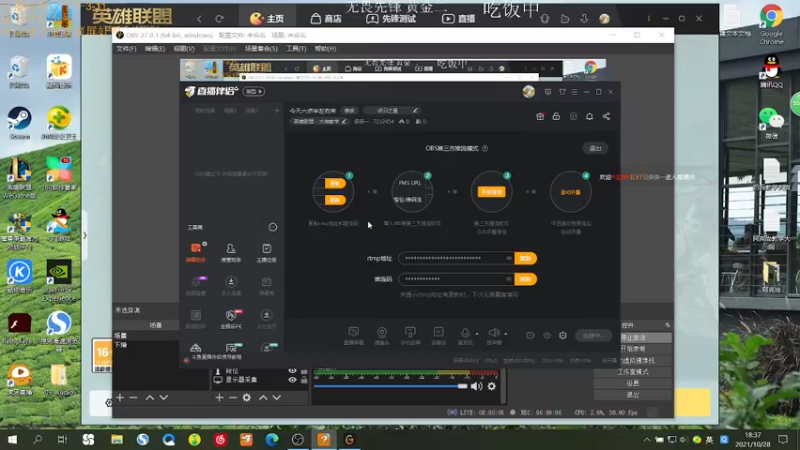
Task: Move the OBS scene down
Action: point(163,397)
